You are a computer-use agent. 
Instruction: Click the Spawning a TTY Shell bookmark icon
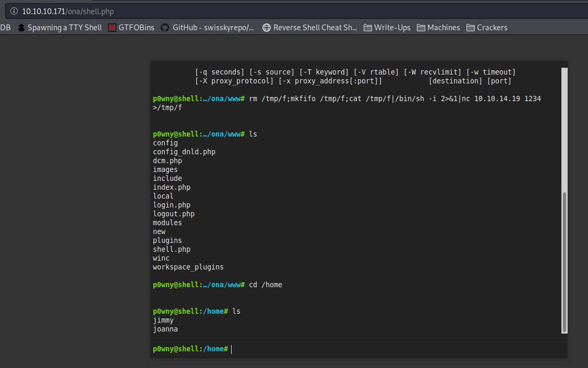[x=21, y=28]
